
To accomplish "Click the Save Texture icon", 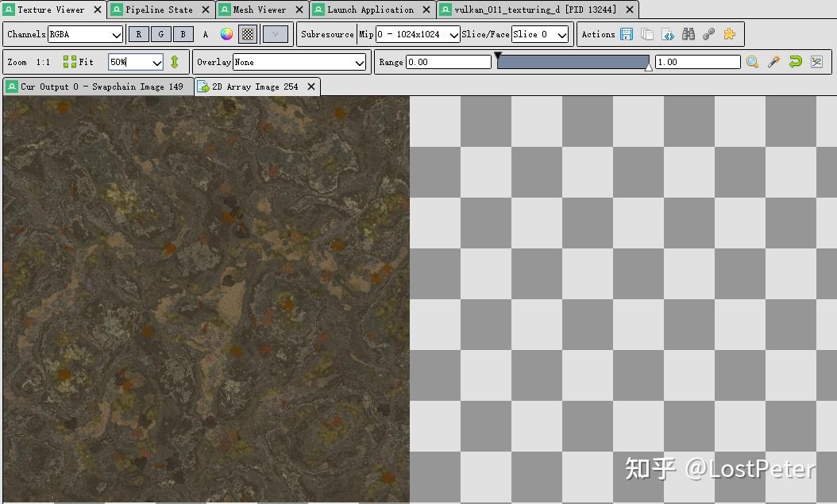I will tap(627, 34).
